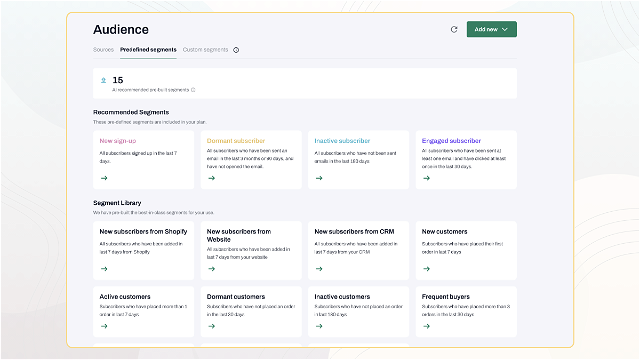This screenshot has height=360, width=640.
Task: Switch to the Sources tab
Action: (103, 49)
